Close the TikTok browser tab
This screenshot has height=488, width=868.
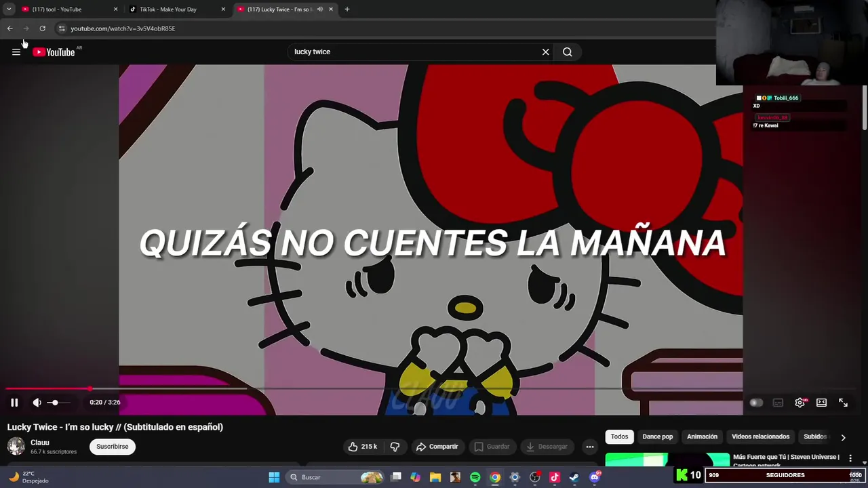click(223, 9)
